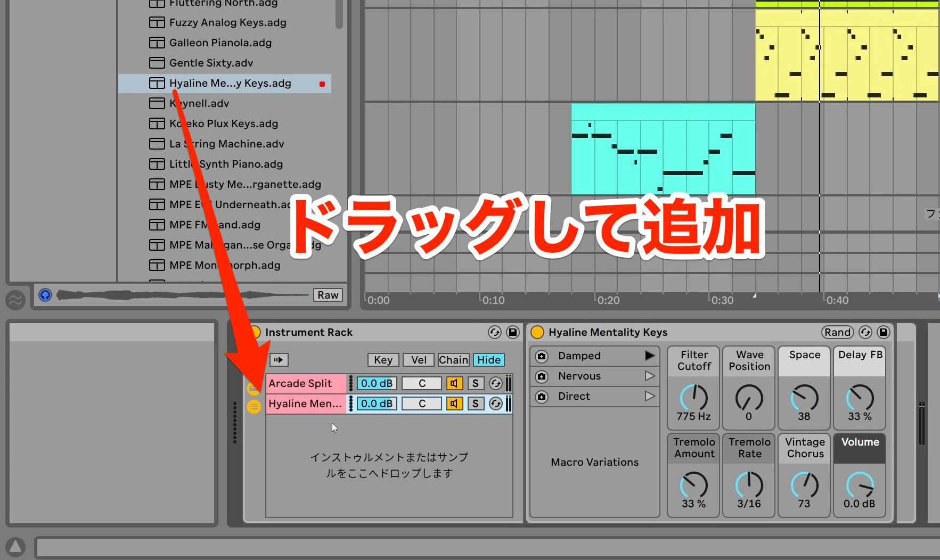Overwrite Nervous variation with camera icon
The image size is (940, 560).
pyautogui.click(x=542, y=376)
